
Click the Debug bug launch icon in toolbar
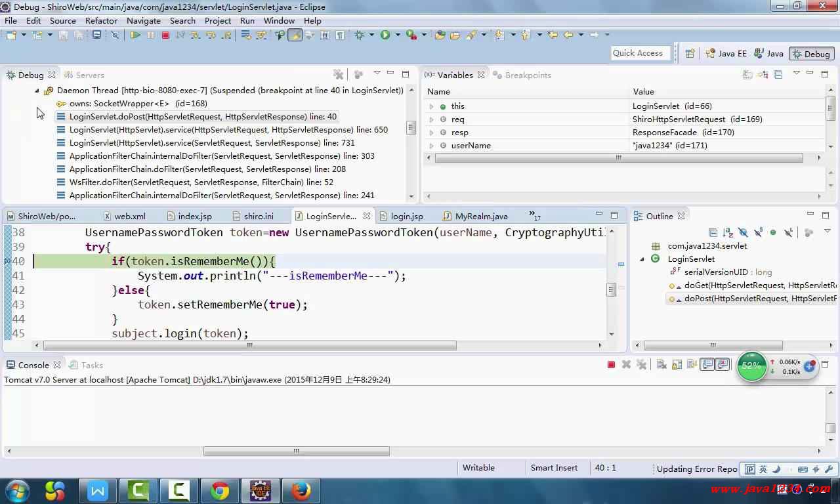pyautogui.click(x=359, y=35)
